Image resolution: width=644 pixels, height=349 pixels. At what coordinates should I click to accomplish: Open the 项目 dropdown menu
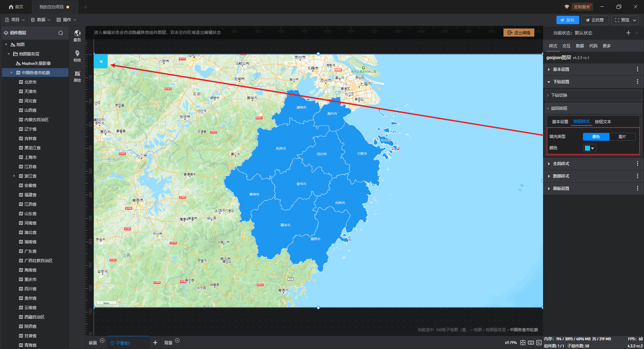[15, 20]
